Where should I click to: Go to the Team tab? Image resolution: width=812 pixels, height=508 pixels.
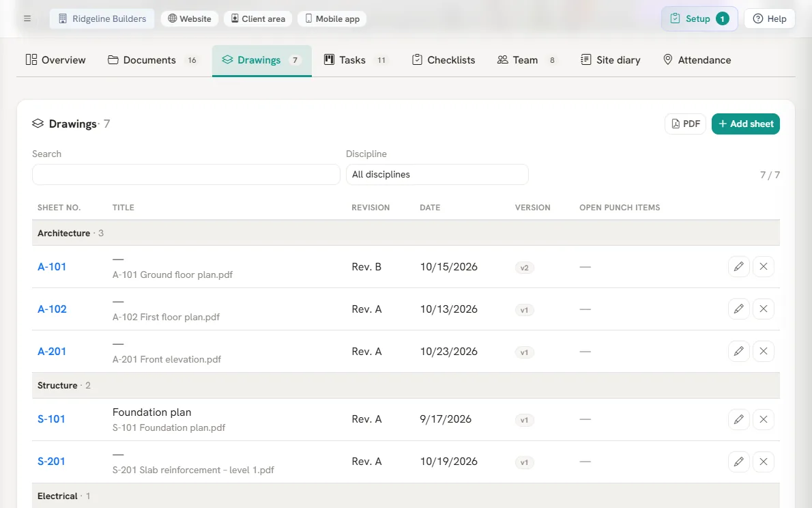pyautogui.click(x=527, y=60)
